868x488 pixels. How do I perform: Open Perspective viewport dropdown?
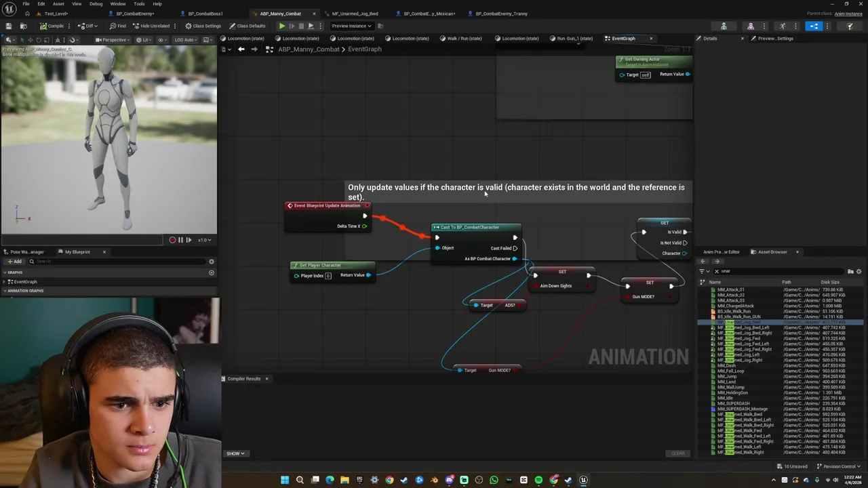[x=113, y=40]
